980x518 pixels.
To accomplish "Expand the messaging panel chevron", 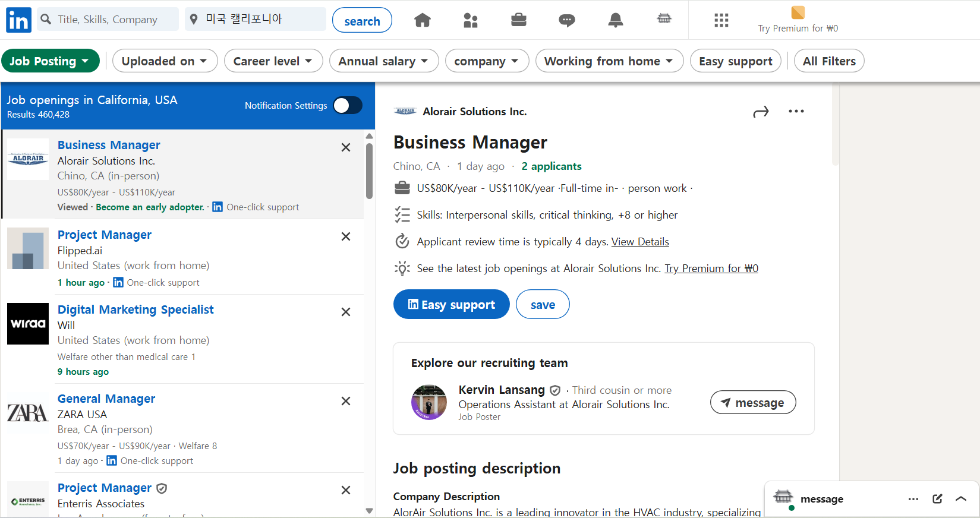I will (961, 499).
